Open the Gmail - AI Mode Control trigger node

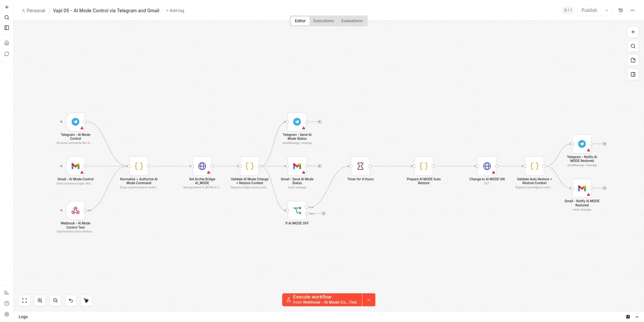point(75,166)
